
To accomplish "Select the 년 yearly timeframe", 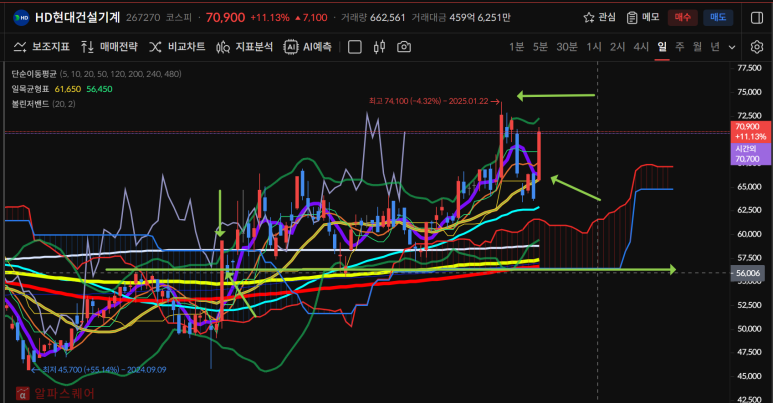I will click(x=715, y=47).
